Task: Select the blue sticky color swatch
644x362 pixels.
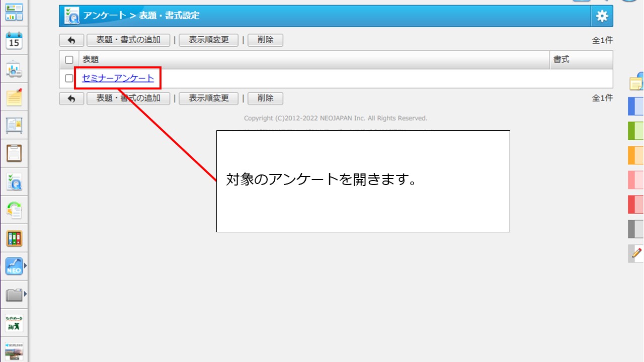Action: (x=636, y=107)
